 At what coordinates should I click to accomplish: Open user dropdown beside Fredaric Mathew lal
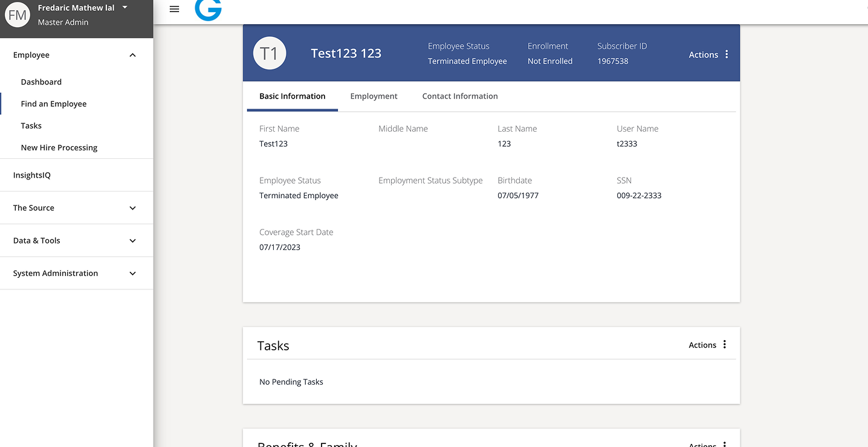coord(125,7)
